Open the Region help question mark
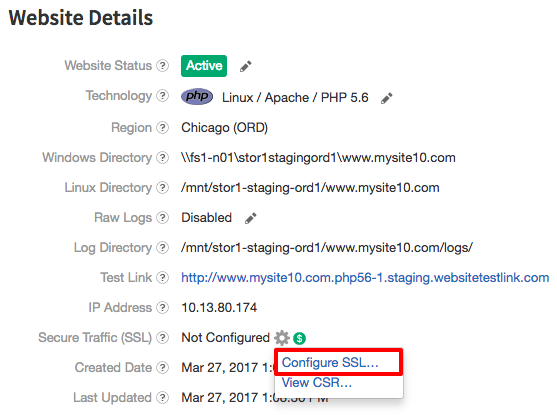The width and height of the screenshot is (557, 415). (x=163, y=128)
